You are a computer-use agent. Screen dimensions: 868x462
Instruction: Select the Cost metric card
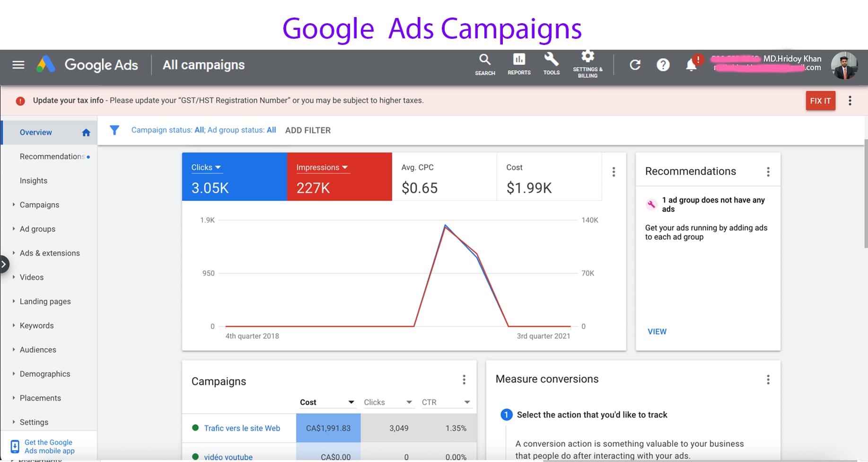pyautogui.click(x=549, y=177)
